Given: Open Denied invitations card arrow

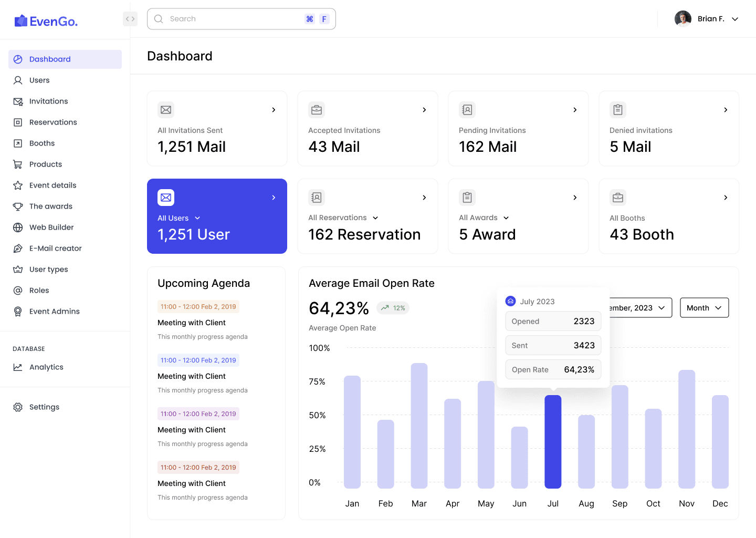Looking at the screenshot, I should coord(726,110).
